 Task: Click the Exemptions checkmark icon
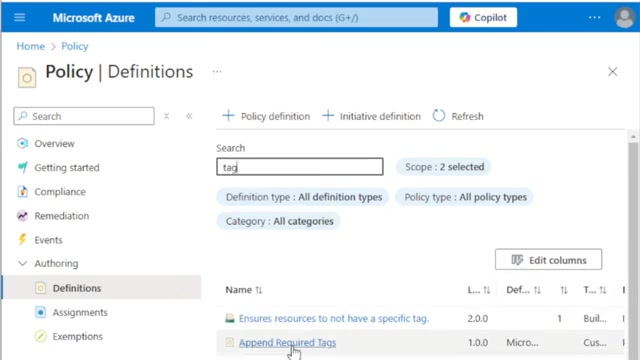[40, 336]
